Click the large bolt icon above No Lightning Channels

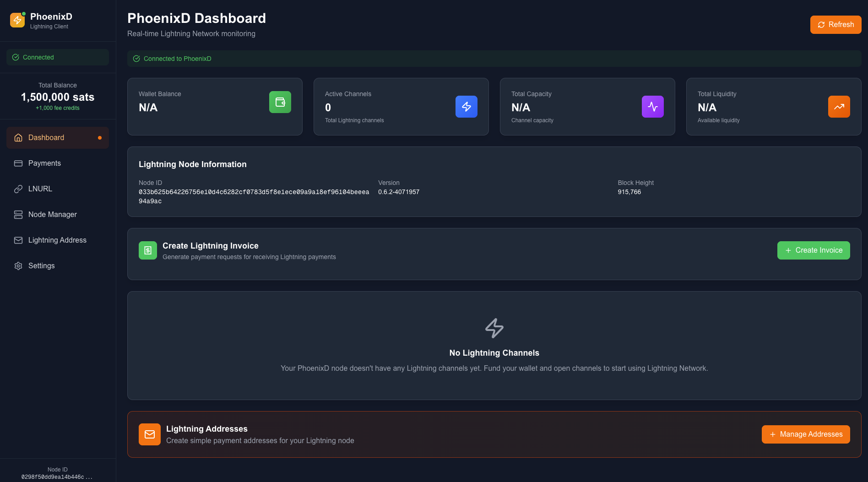coord(494,328)
